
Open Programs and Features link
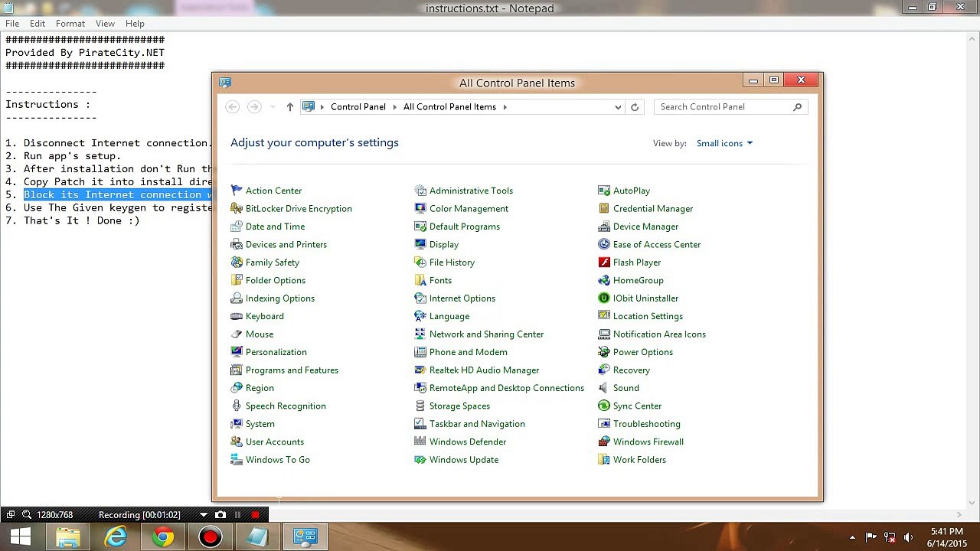[292, 370]
